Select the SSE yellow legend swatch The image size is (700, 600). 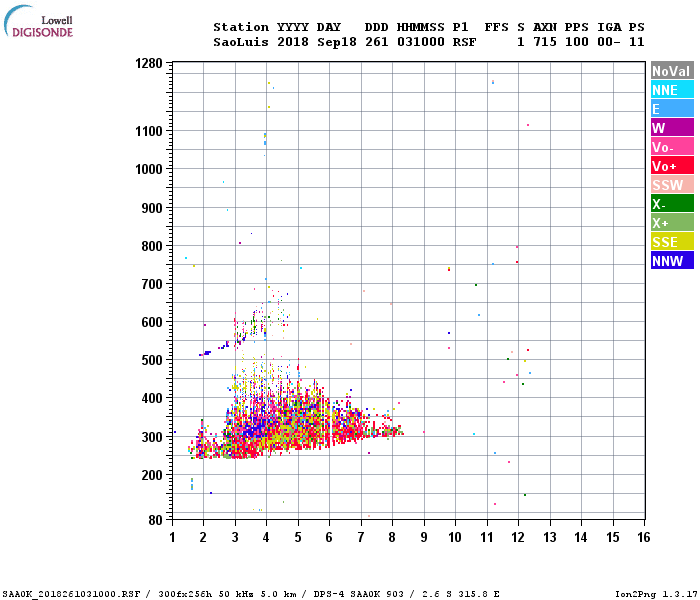point(672,242)
